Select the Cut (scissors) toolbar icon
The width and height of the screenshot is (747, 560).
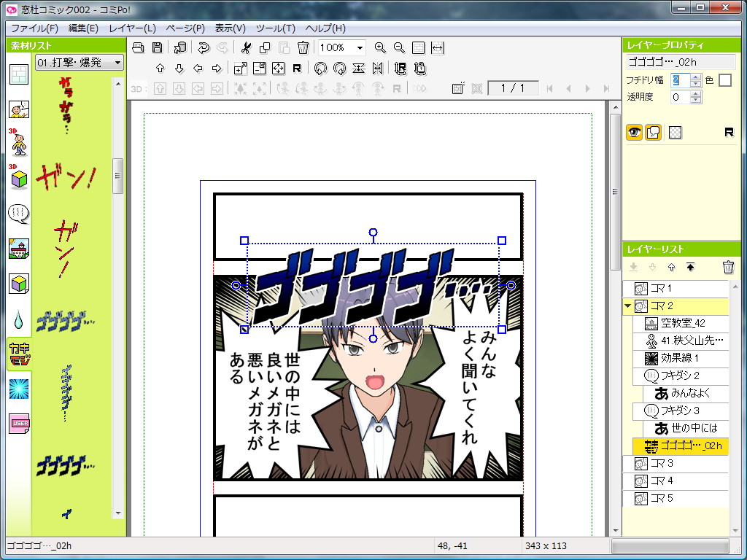[248, 47]
